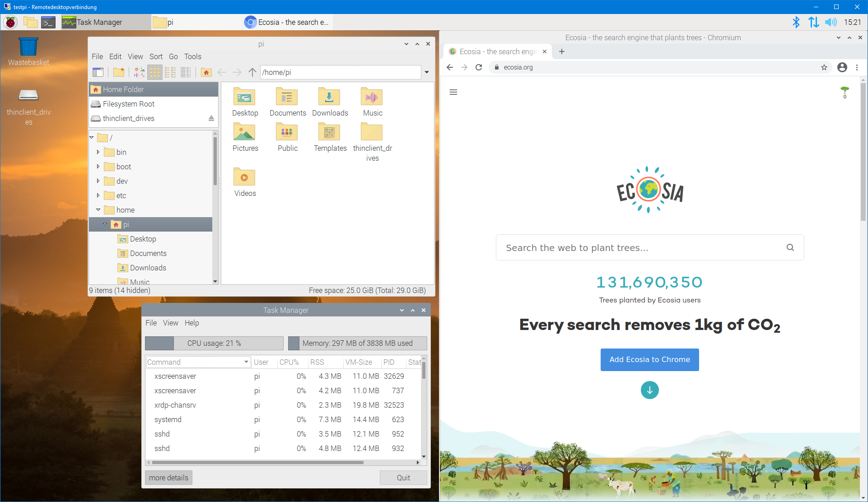Viewport: 868px width, 502px height.
Task: Eject thinclient_drives in places panel
Action: tap(211, 118)
